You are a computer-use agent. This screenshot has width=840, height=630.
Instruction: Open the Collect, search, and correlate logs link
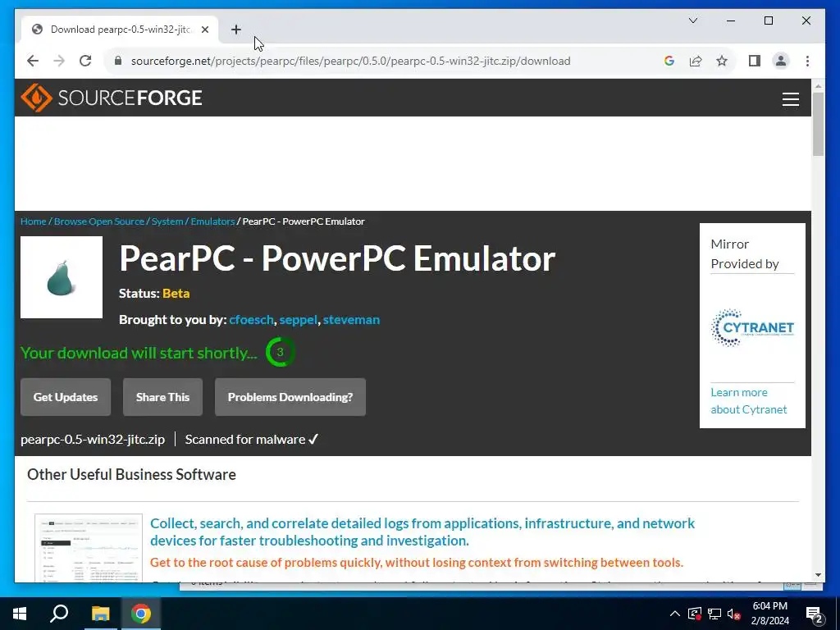[x=422, y=532]
